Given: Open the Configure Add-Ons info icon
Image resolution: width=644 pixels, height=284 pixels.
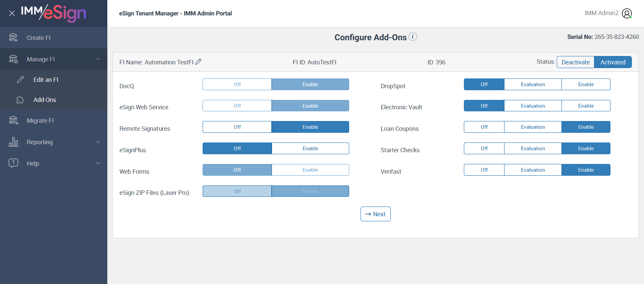Looking at the screenshot, I should pyautogui.click(x=413, y=37).
